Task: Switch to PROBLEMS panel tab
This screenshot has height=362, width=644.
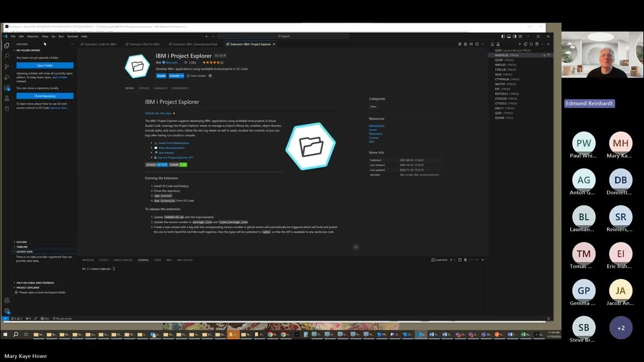Action: click(88, 260)
